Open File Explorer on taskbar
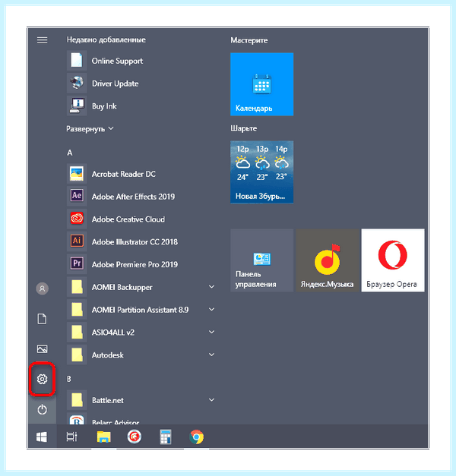 tap(103, 437)
